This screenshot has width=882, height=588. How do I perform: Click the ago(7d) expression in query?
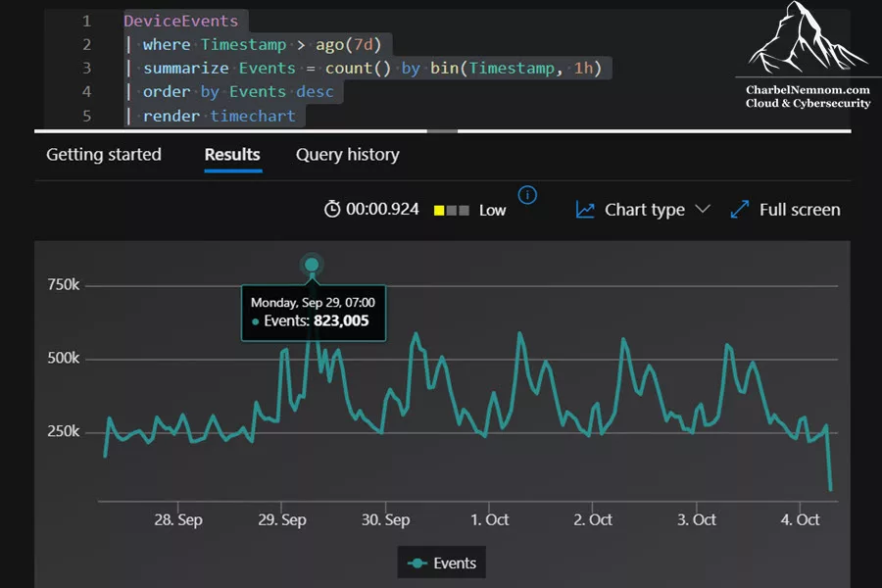click(348, 44)
